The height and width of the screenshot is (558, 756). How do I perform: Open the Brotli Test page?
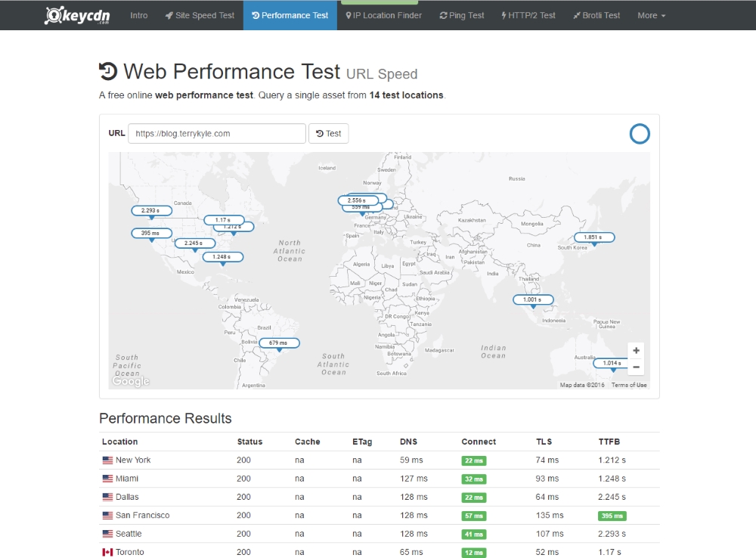pyautogui.click(x=596, y=15)
